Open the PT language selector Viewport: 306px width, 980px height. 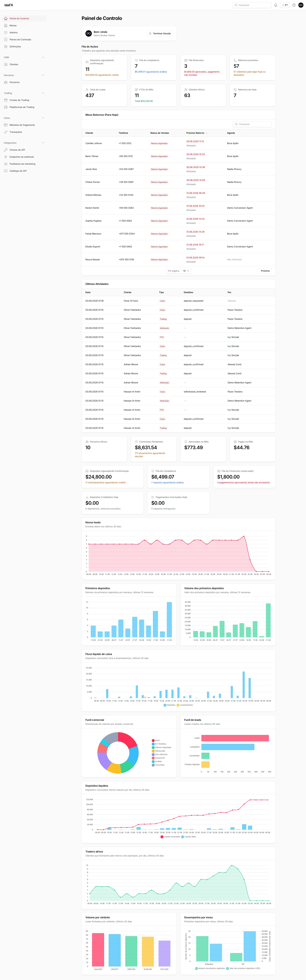285,5
